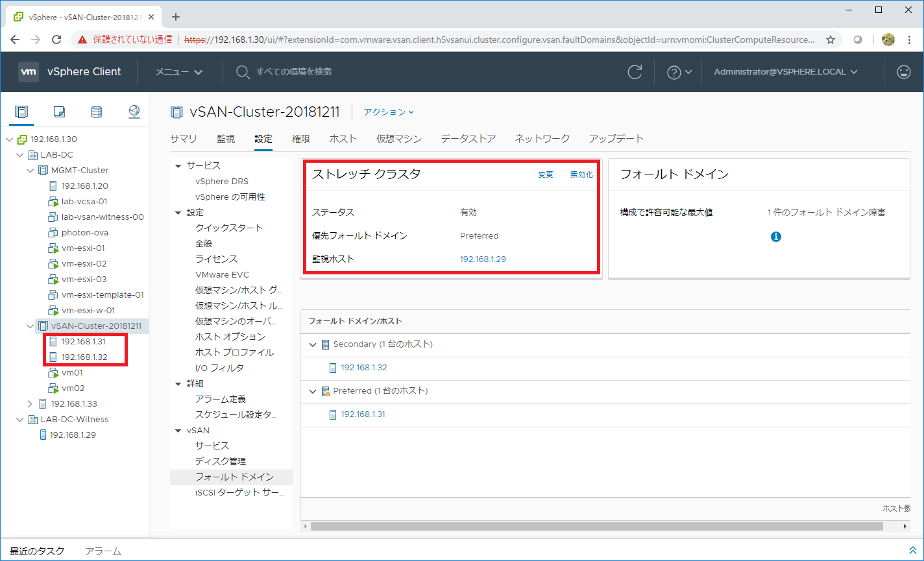This screenshot has width=924, height=561.
Task: Click 変更 in stretched cluster panel
Action: click(x=546, y=174)
